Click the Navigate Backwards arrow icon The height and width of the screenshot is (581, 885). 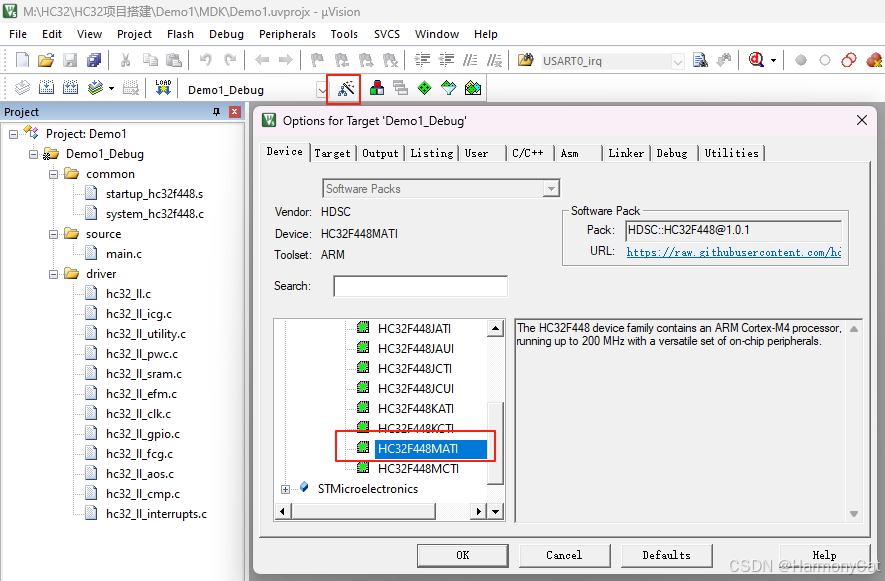point(262,60)
